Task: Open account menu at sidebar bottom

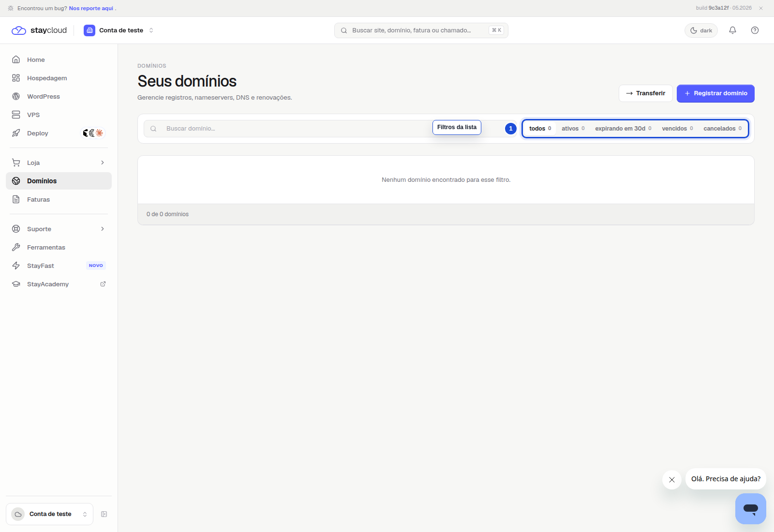Action: pos(49,514)
